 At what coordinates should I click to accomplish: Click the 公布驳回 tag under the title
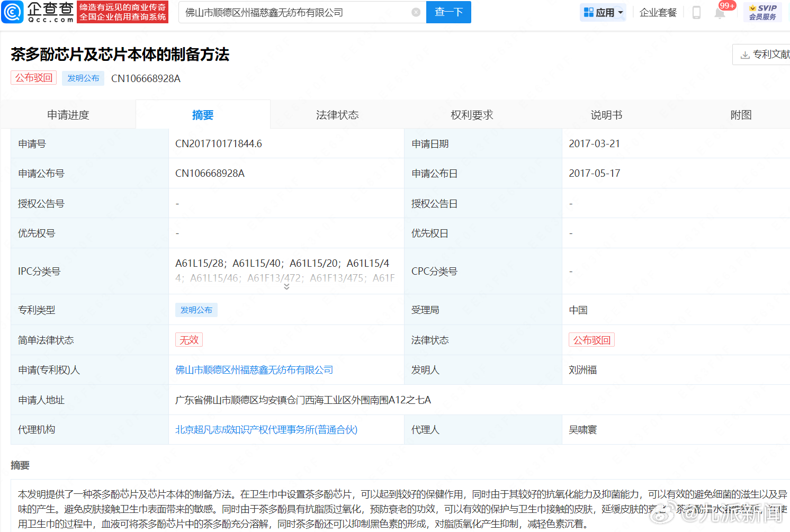click(x=34, y=78)
